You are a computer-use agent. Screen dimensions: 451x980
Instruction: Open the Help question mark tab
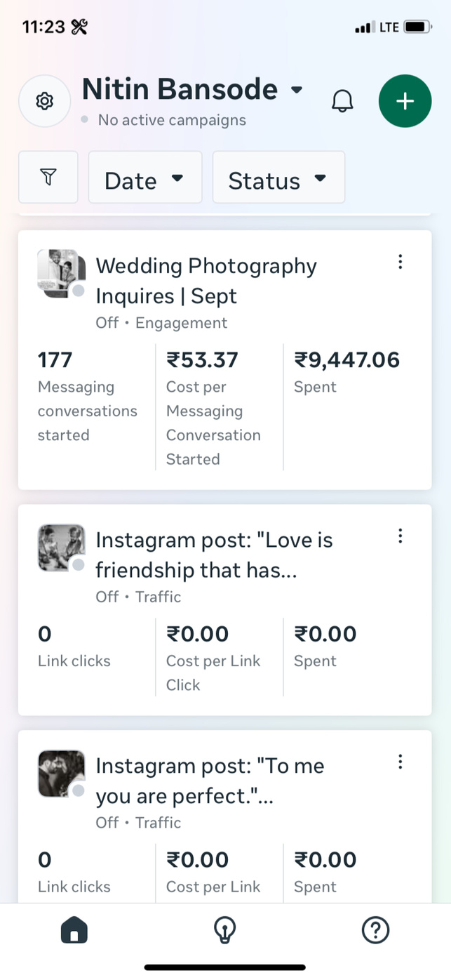point(375,931)
